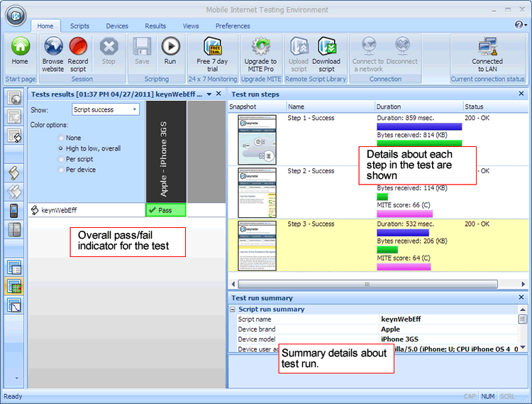The image size is (532, 404).
Task: Click Upgrade to MITE Pro
Action: (260, 55)
